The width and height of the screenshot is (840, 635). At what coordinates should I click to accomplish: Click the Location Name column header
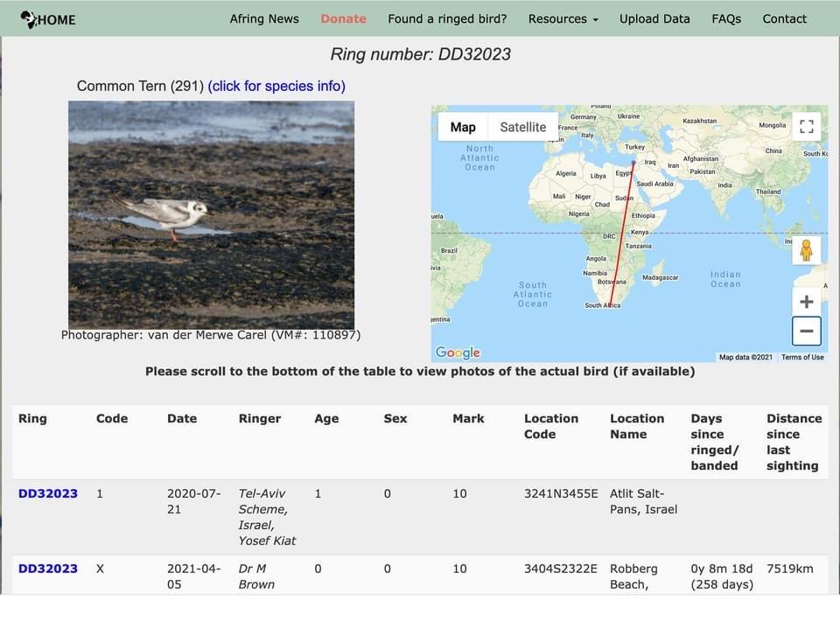tap(637, 426)
